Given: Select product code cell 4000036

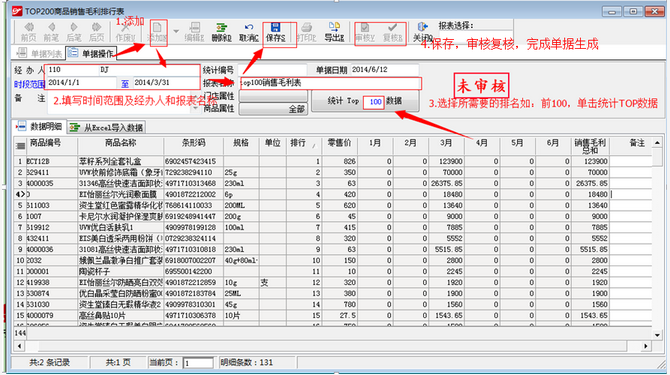Looking at the screenshot, I should tap(52, 249).
